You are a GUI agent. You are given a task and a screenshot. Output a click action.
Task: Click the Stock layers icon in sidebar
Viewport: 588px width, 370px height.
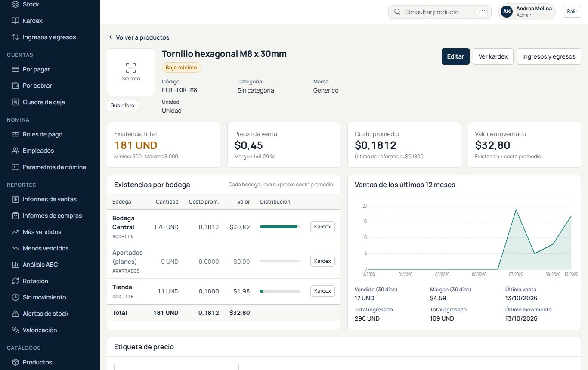click(x=15, y=4)
